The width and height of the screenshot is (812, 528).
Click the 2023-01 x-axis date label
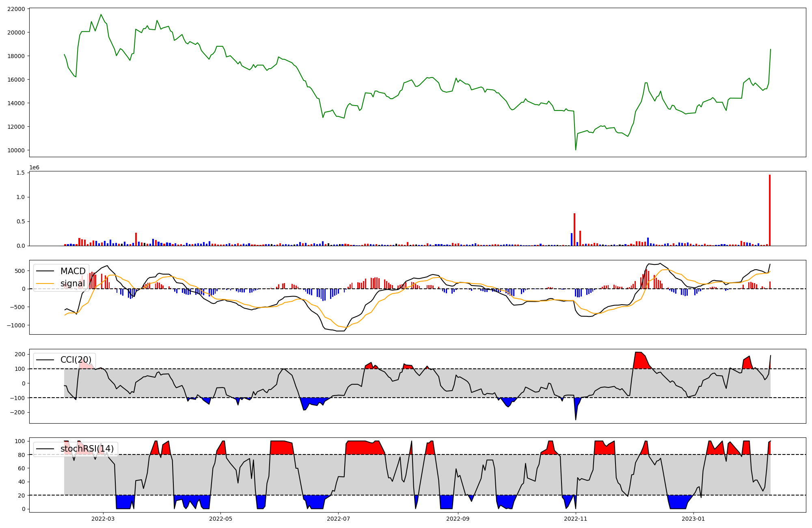[693, 519]
